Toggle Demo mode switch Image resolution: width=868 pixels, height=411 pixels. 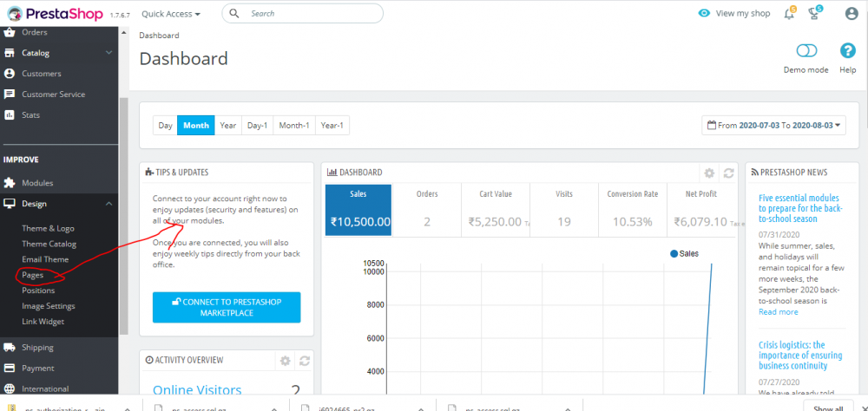[806, 51]
